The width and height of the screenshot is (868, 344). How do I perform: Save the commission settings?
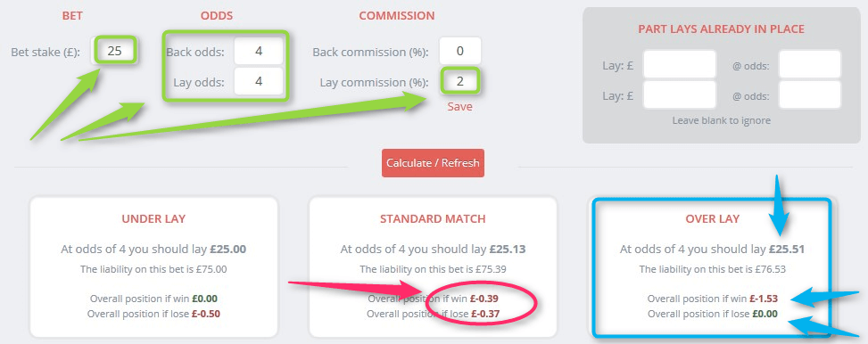click(460, 107)
